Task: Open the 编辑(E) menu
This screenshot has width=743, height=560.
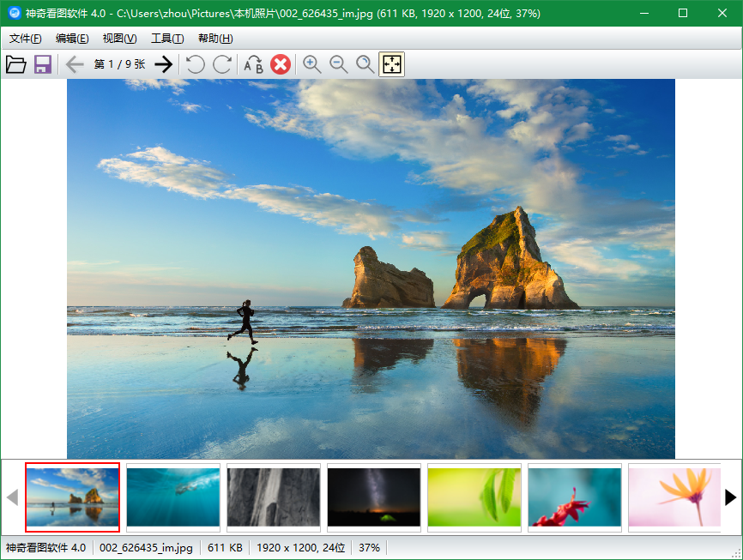Action: pos(72,39)
